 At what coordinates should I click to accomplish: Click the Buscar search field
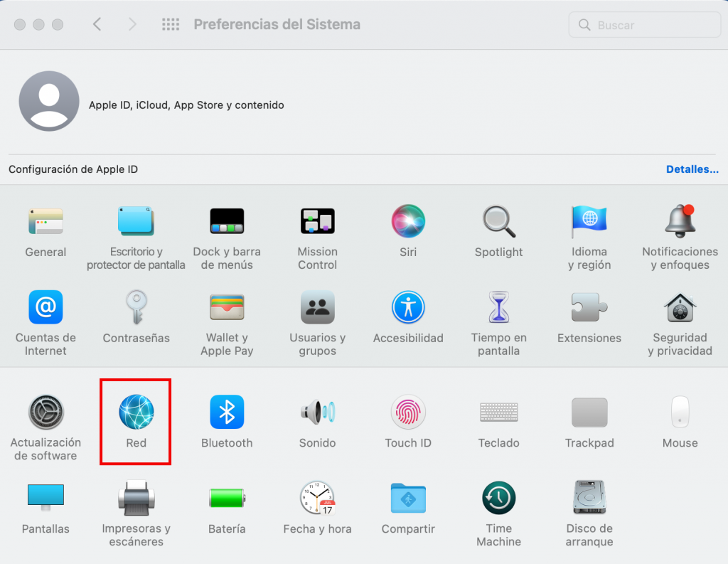[643, 24]
